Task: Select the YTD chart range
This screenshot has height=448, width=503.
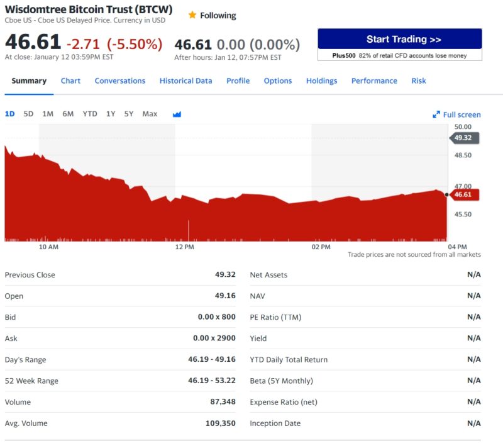Action: point(89,114)
